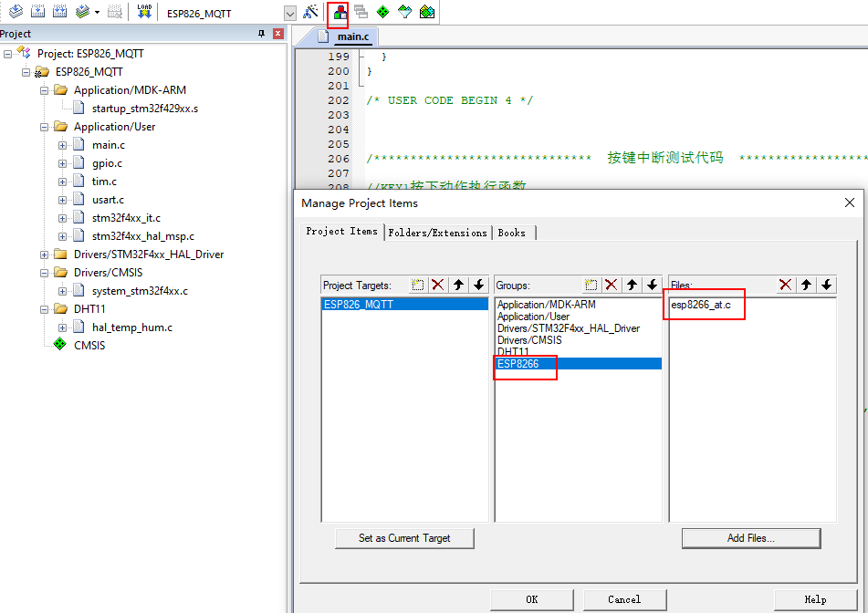868x613 pixels.
Task: Expand the usart.c tree node
Action: coord(63,201)
